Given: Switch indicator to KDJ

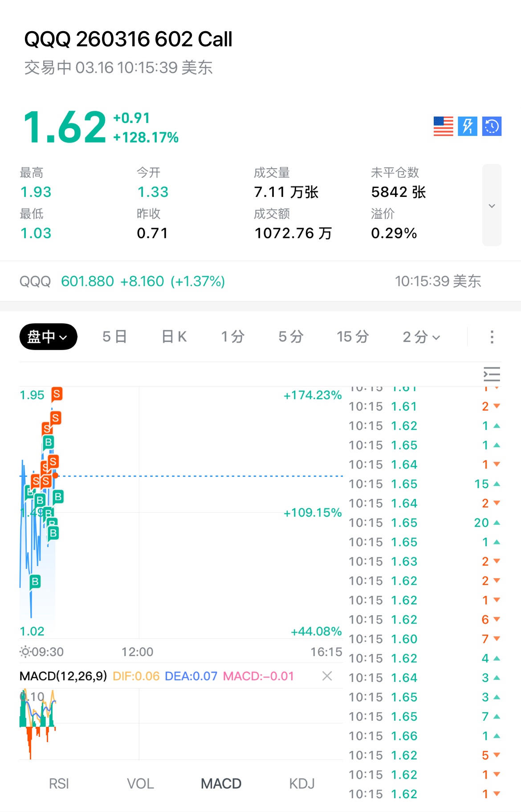Looking at the screenshot, I should [301, 783].
